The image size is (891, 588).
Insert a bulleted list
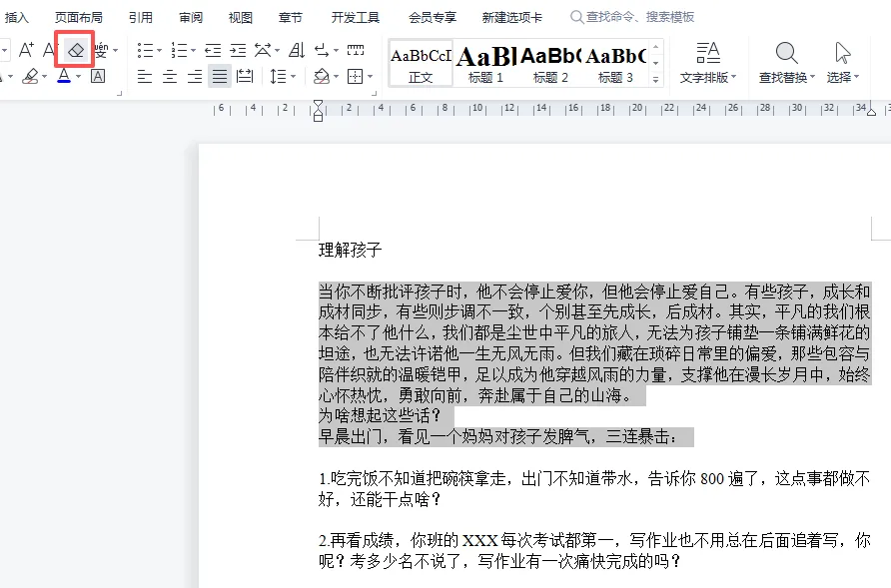point(145,51)
